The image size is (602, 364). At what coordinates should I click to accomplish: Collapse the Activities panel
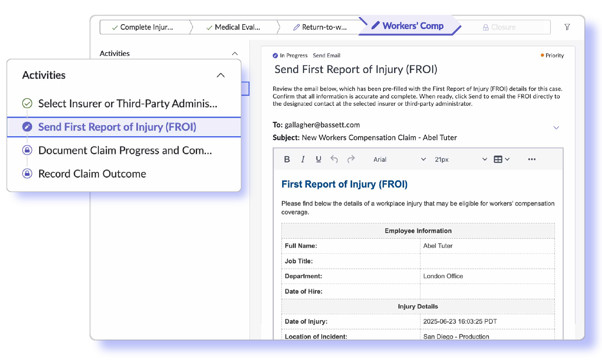coord(221,75)
